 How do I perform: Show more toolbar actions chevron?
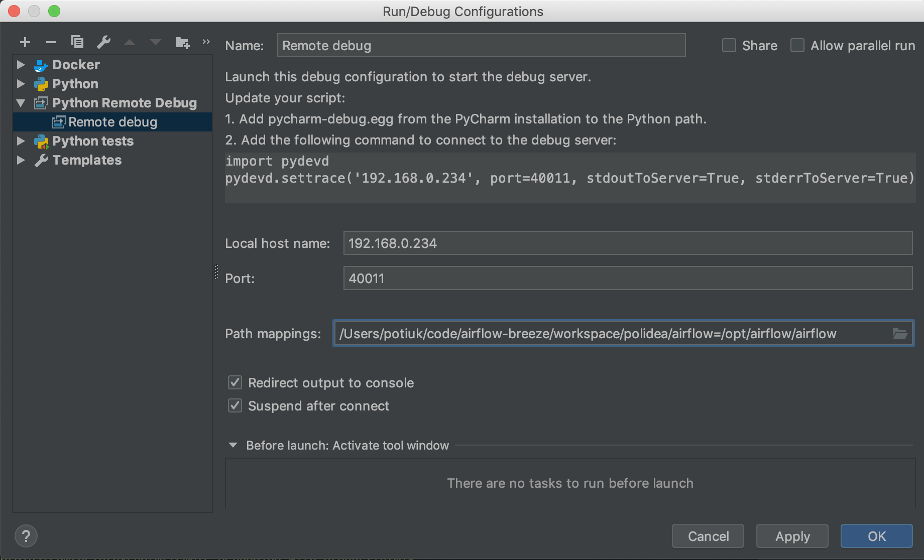click(x=206, y=42)
